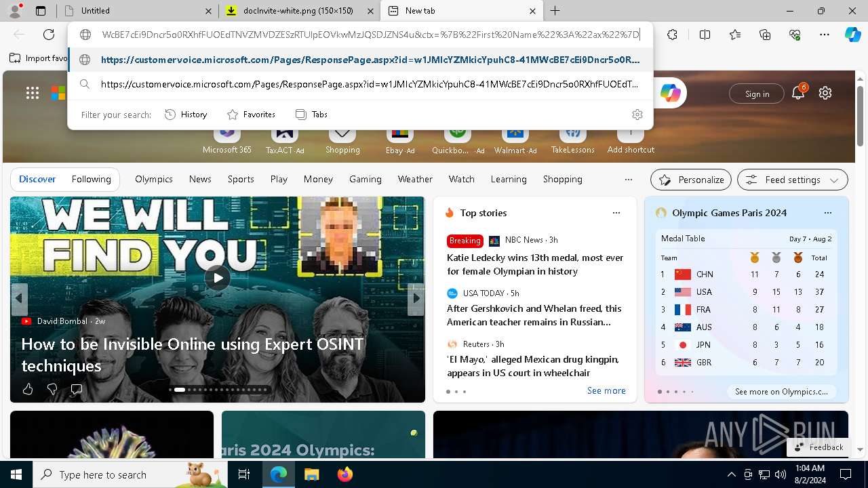Open volume control in system tray
This screenshot has width=868, height=488.
[781, 474]
